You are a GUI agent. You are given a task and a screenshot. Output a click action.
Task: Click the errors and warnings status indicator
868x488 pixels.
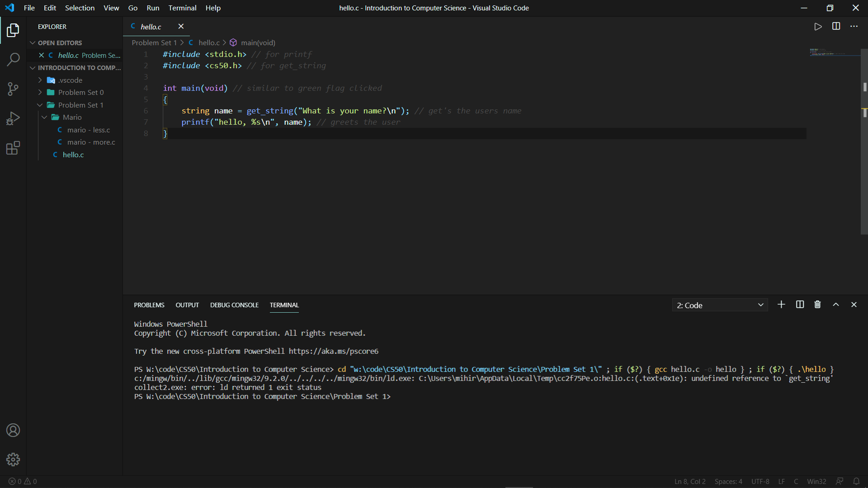point(23,481)
